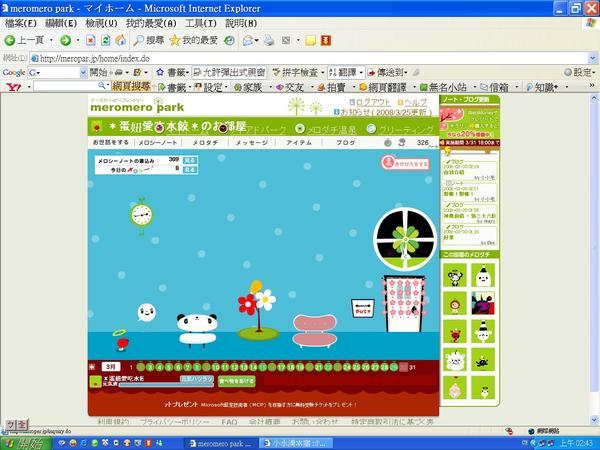This screenshot has height=450, width=600.
Task: Open the 傳送到 send-to dropdown
Action: [x=388, y=72]
